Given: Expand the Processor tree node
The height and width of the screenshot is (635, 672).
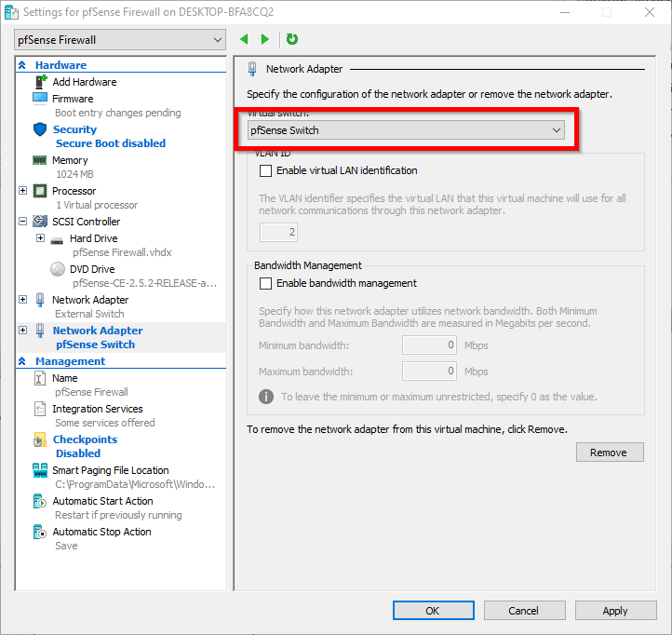Looking at the screenshot, I should [x=22, y=190].
